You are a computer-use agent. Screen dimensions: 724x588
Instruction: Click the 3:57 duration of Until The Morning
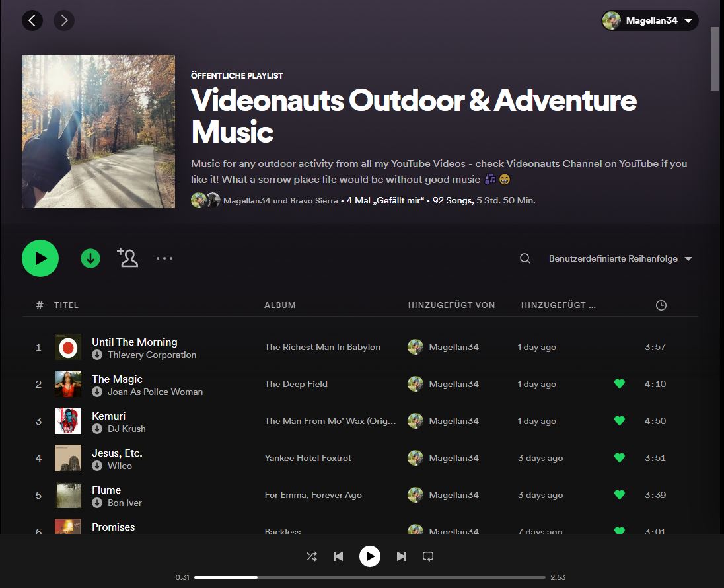tap(655, 347)
